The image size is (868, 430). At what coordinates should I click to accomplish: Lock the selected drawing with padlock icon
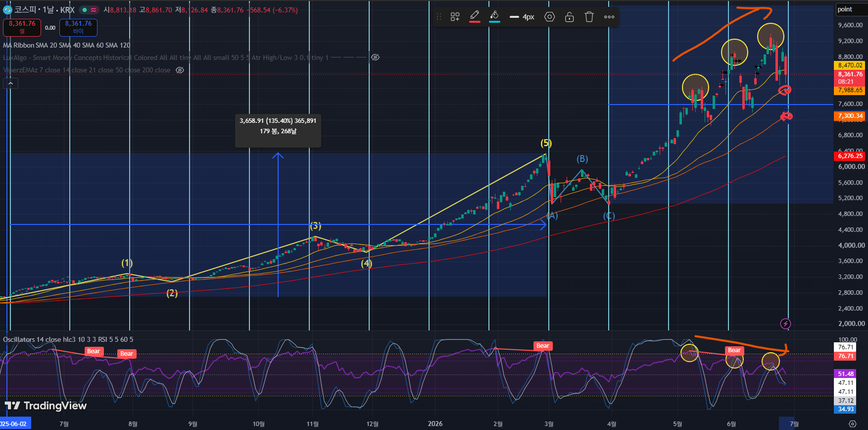[569, 17]
